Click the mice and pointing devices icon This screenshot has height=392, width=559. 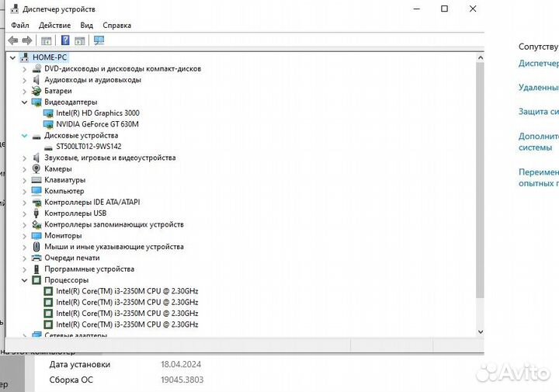[36, 247]
